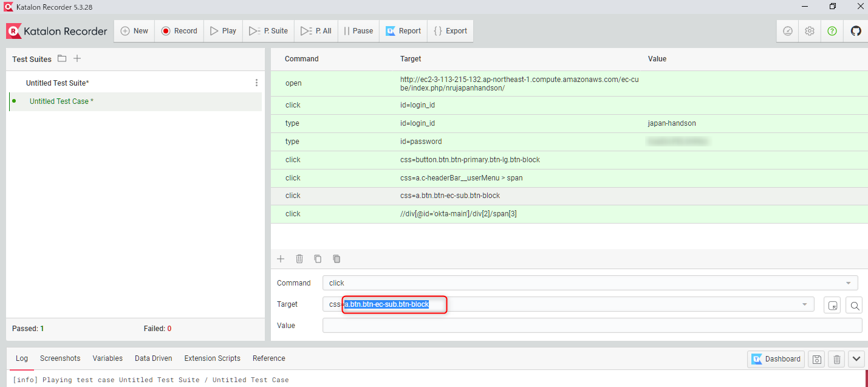868x387 pixels.
Task: Play the current test case
Action: coord(223,31)
